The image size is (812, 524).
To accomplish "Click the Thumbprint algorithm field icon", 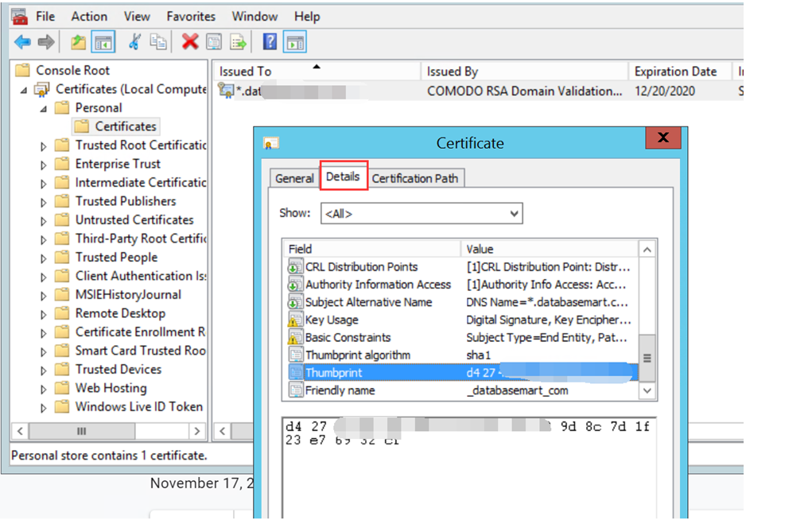I will tap(295, 355).
